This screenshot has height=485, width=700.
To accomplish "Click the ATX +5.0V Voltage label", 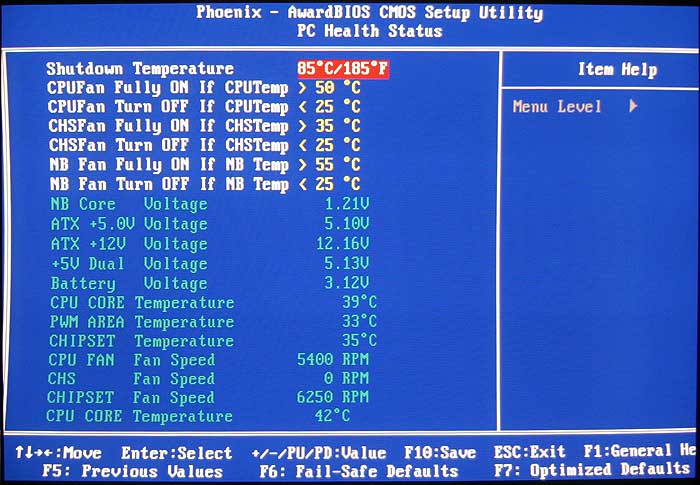I will (129, 224).
